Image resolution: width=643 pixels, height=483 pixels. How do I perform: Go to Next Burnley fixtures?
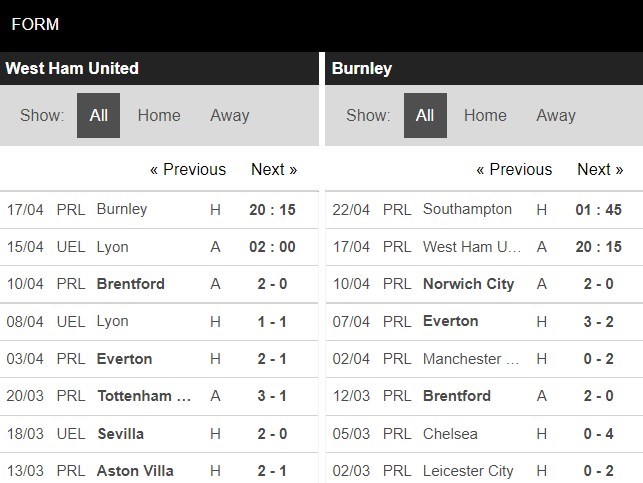point(600,169)
